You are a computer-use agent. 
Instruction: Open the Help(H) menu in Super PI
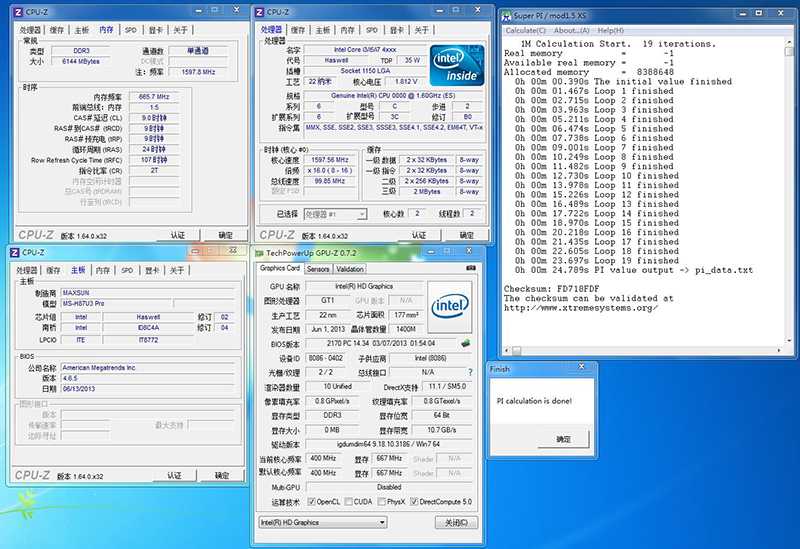(x=611, y=31)
